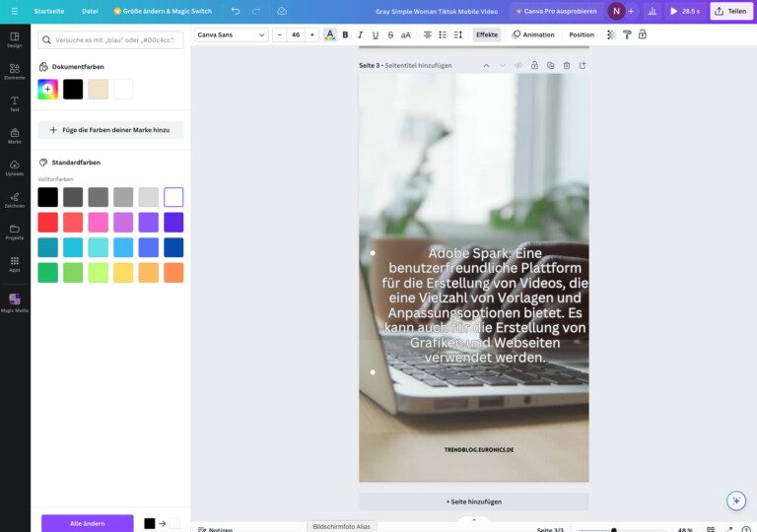Image resolution: width=757 pixels, height=532 pixels.
Task: Click the color search input field
Action: click(110, 40)
